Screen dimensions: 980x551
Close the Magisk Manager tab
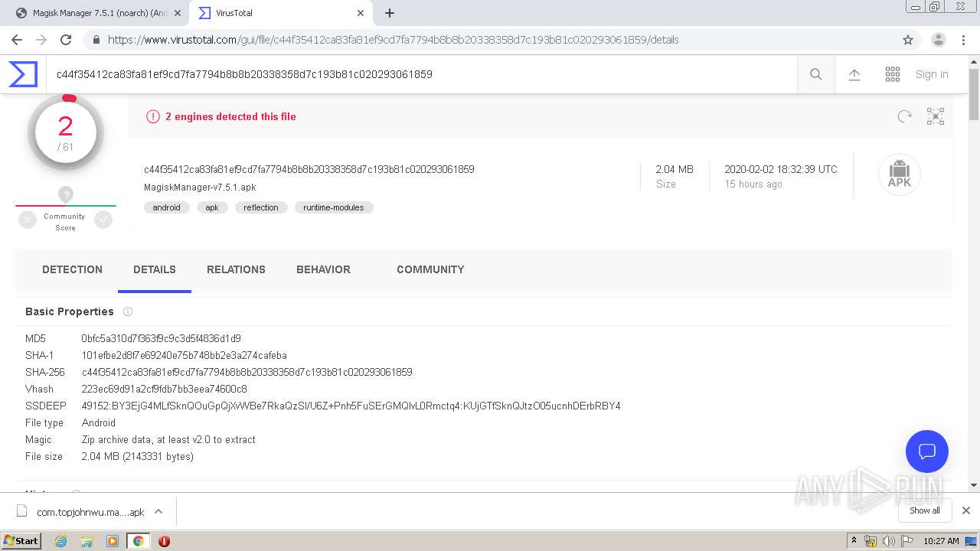click(x=178, y=13)
